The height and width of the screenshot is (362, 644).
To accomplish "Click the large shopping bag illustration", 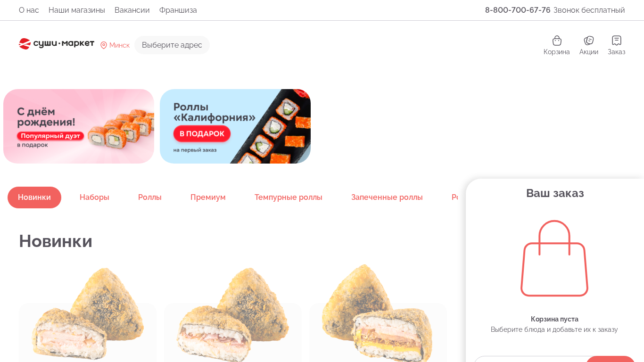I will tap(554, 258).
